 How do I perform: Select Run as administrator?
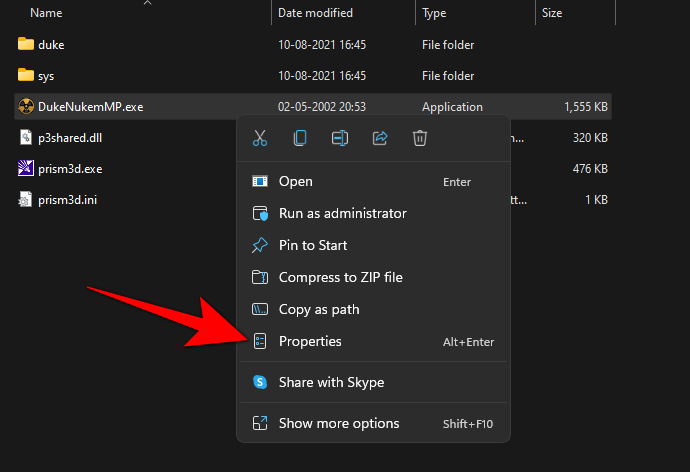(x=342, y=213)
